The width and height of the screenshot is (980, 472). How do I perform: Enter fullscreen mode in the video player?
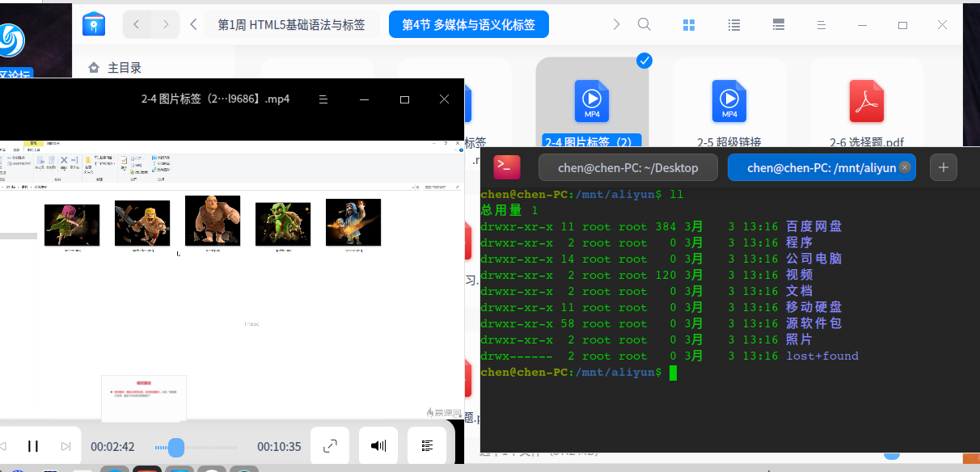pos(330,446)
